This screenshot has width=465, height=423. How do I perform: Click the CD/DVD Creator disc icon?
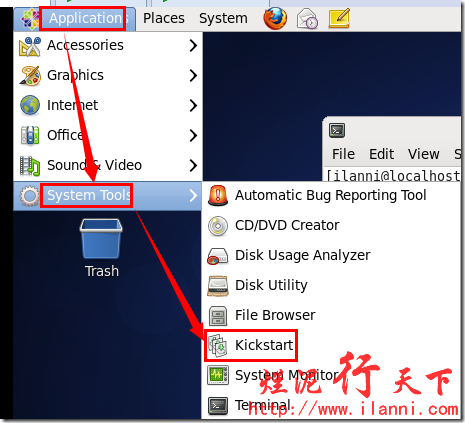pyautogui.click(x=218, y=226)
